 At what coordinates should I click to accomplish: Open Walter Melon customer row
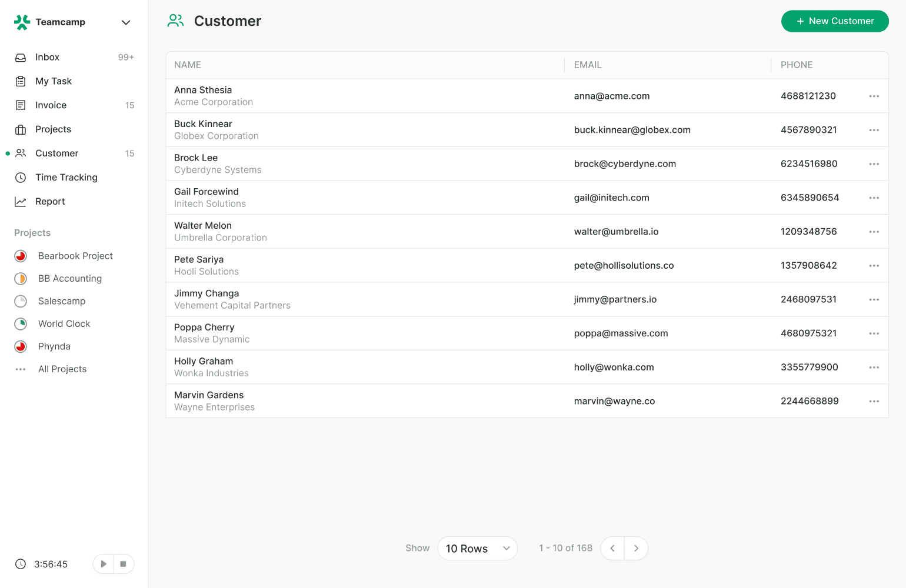click(203, 226)
